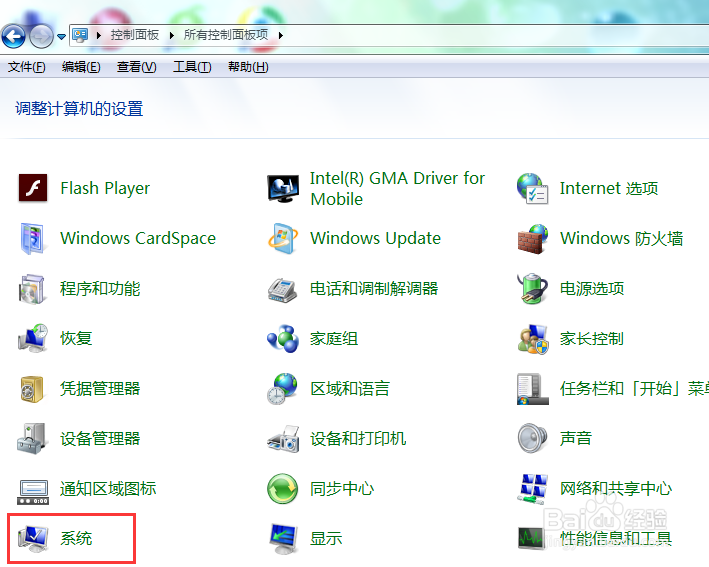
Task: Click the forward navigation arrow button
Action: 41,37
